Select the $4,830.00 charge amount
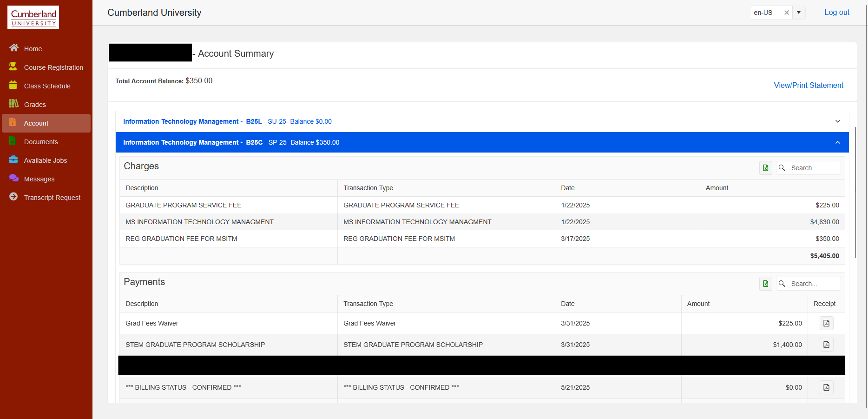The image size is (868, 419). click(825, 222)
